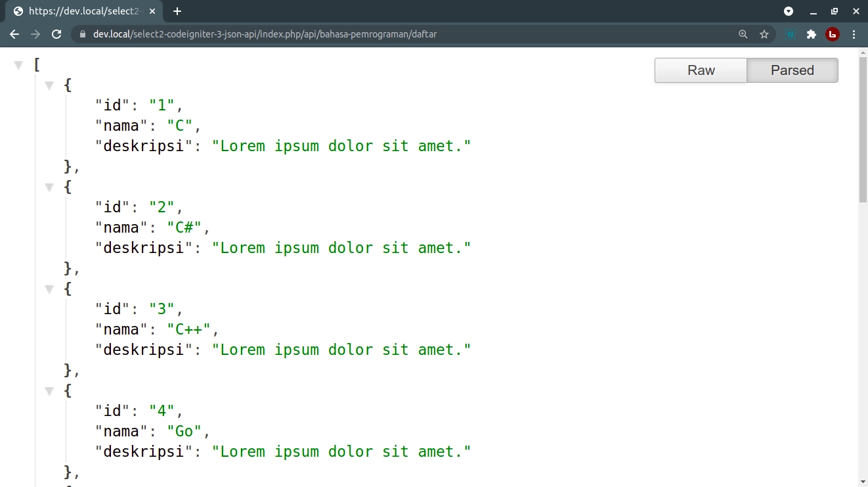Click the scrollbar up arrow

coord(863,52)
